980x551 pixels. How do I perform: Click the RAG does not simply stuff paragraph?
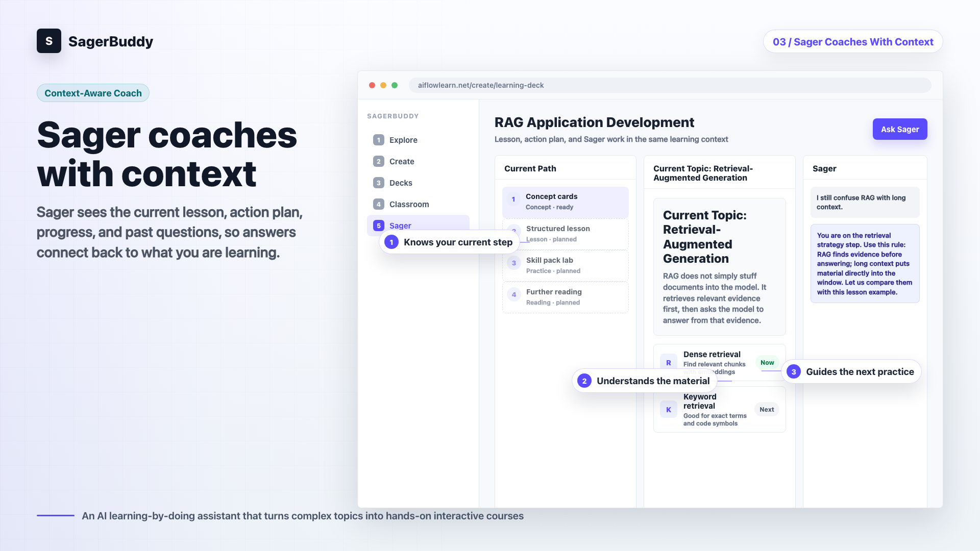(x=715, y=298)
